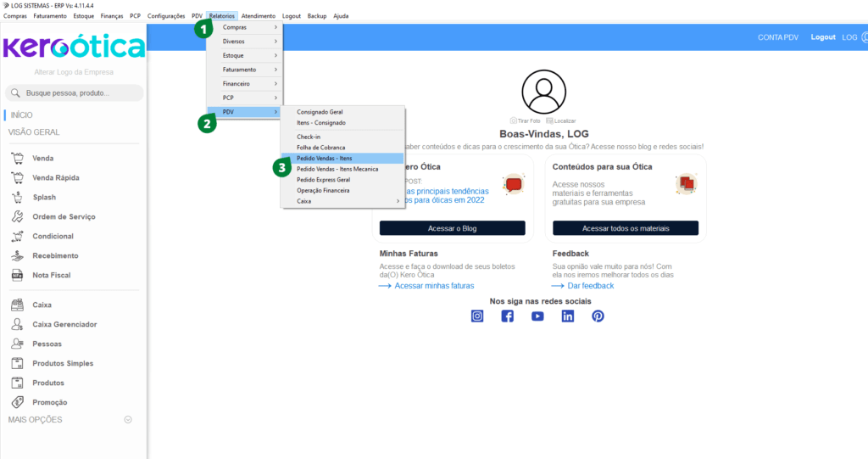Open the YouTube social icon
The image size is (868, 459).
pyautogui.click(x=537, y=316)
